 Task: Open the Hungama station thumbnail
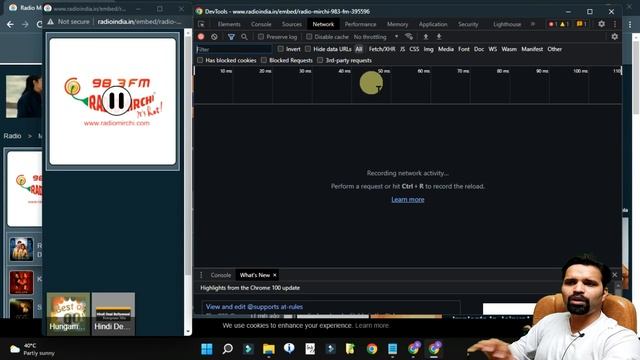pos(68,313)
